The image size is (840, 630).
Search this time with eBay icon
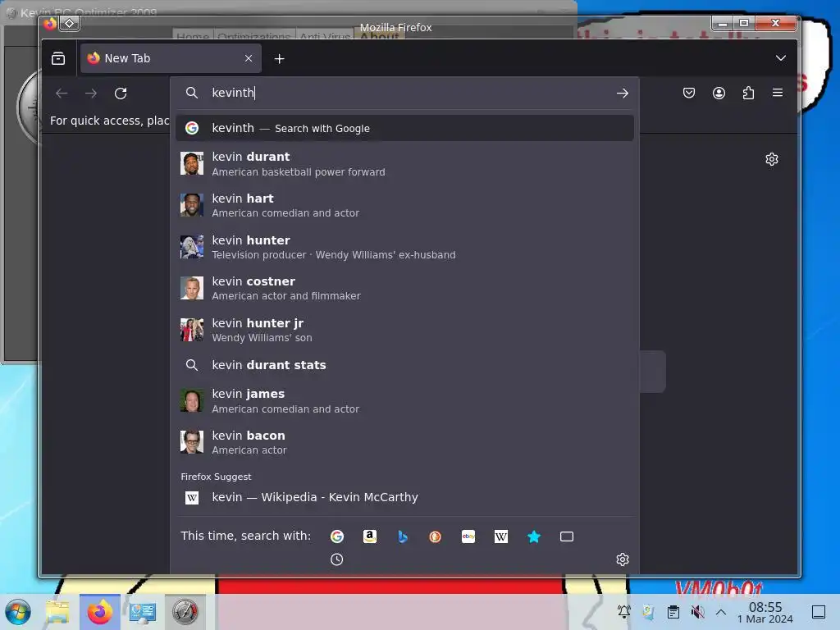[468, 536]
